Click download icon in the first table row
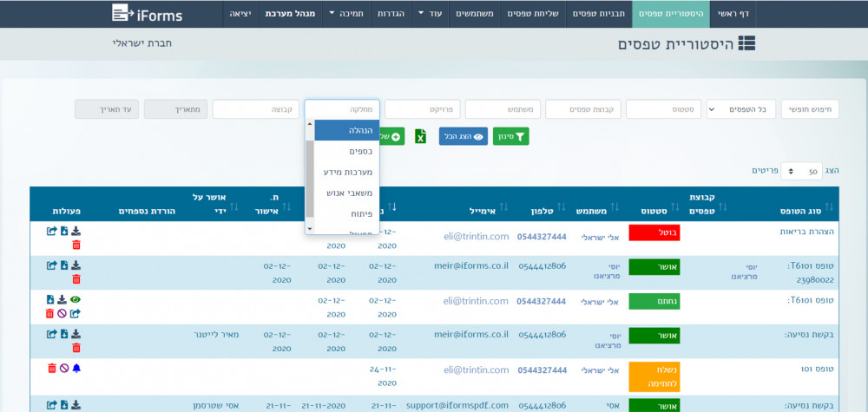Viewport: 868px width, 412px height. point(76,231)
